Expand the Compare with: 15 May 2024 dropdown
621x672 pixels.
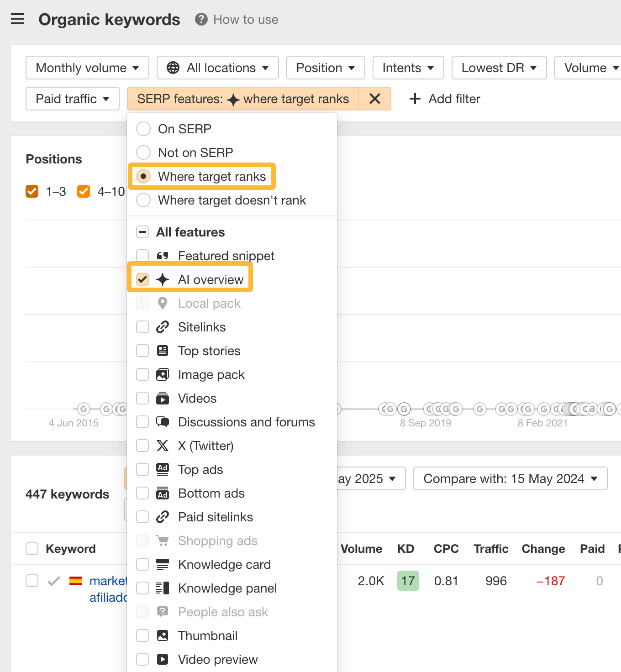(510, 478)
